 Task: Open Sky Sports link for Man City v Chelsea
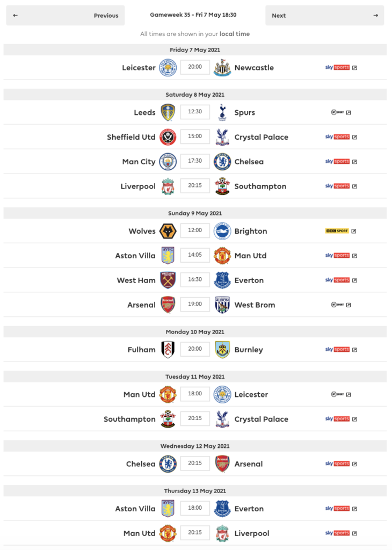[x=341, y=162]
